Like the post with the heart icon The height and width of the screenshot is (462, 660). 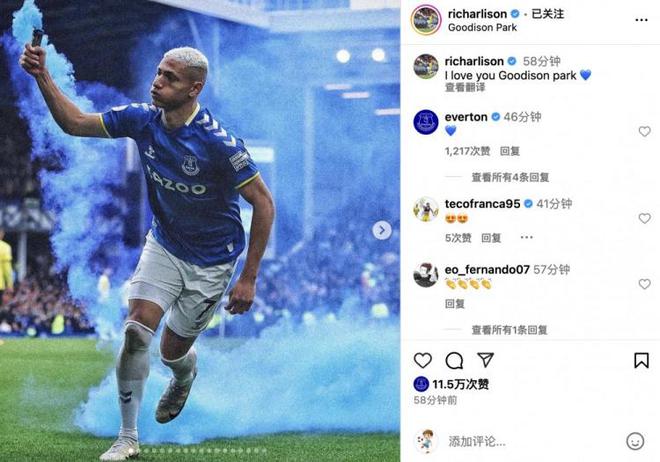(x=423, y=361)
